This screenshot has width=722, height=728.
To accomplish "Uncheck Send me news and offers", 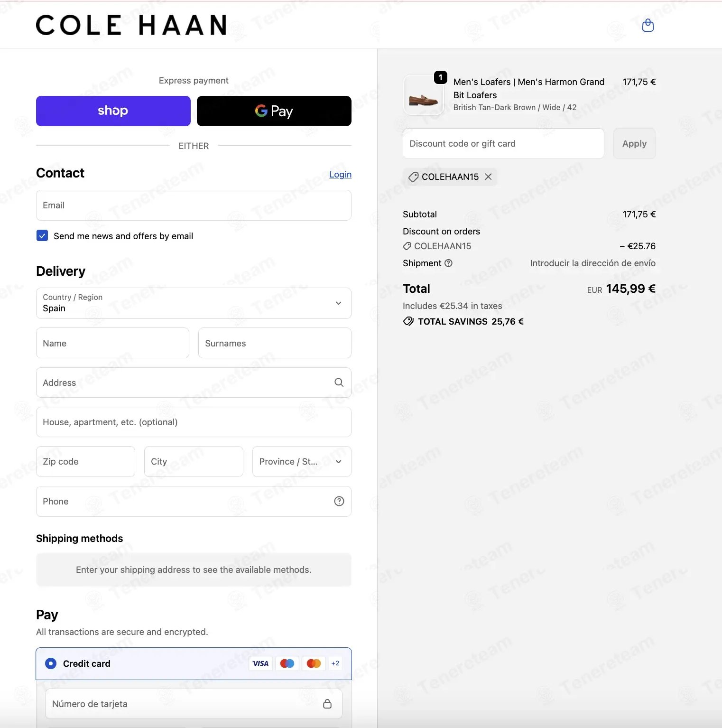I will [x=42, y=236].
